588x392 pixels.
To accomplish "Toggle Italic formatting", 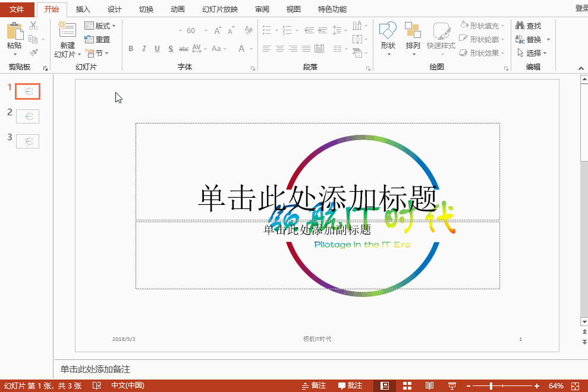I will click(x=144, y=48).
